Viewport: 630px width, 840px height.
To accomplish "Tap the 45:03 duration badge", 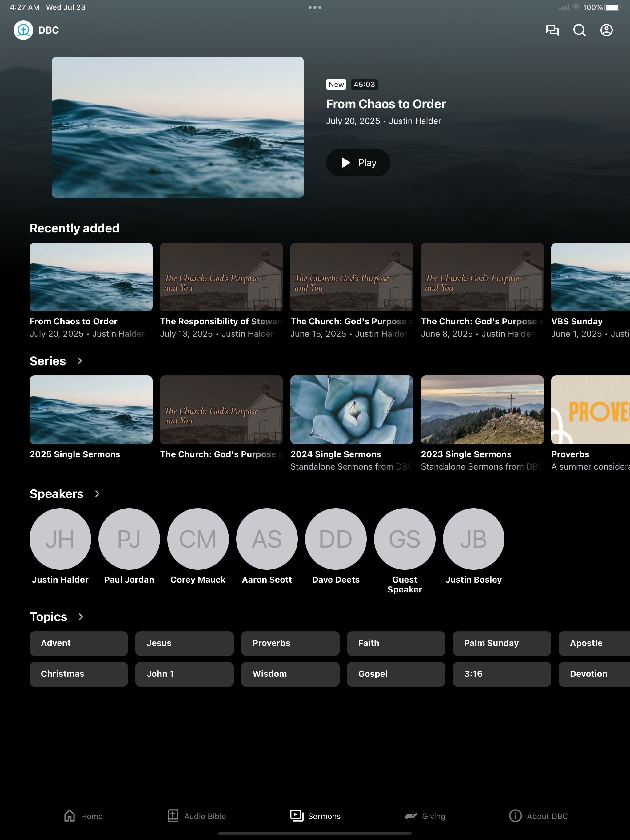I will [x=365, y=84].
